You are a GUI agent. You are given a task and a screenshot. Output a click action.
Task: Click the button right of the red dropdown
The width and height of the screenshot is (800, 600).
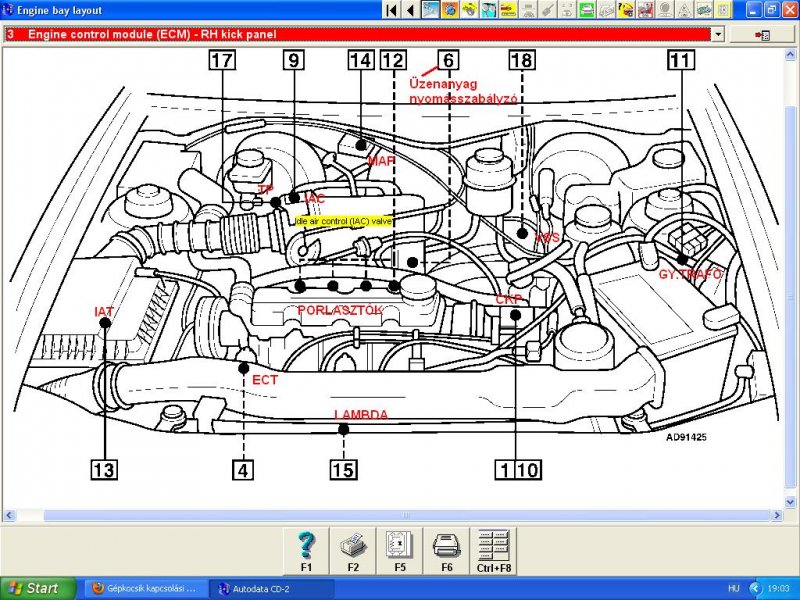[x=762, y=34]
